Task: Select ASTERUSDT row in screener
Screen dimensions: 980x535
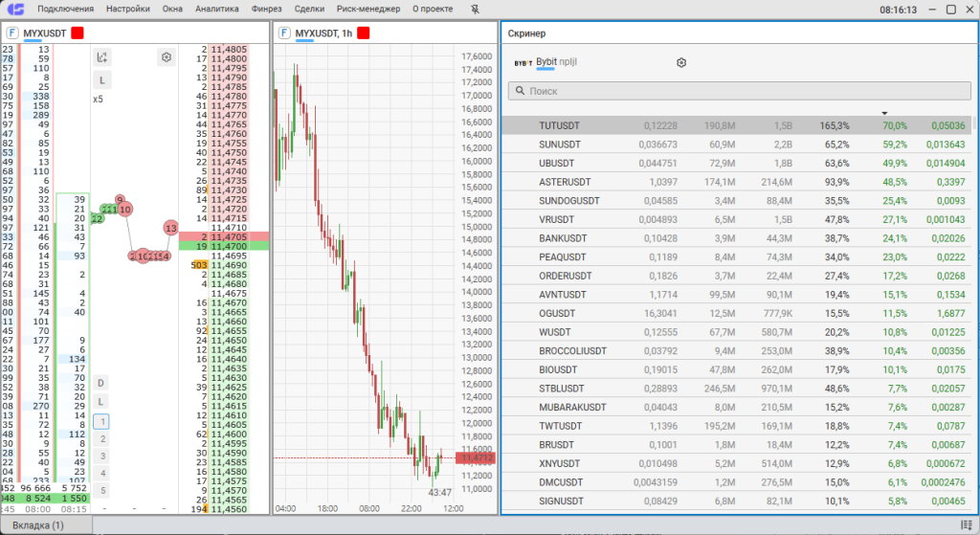Action: click(x=565, y=181)
